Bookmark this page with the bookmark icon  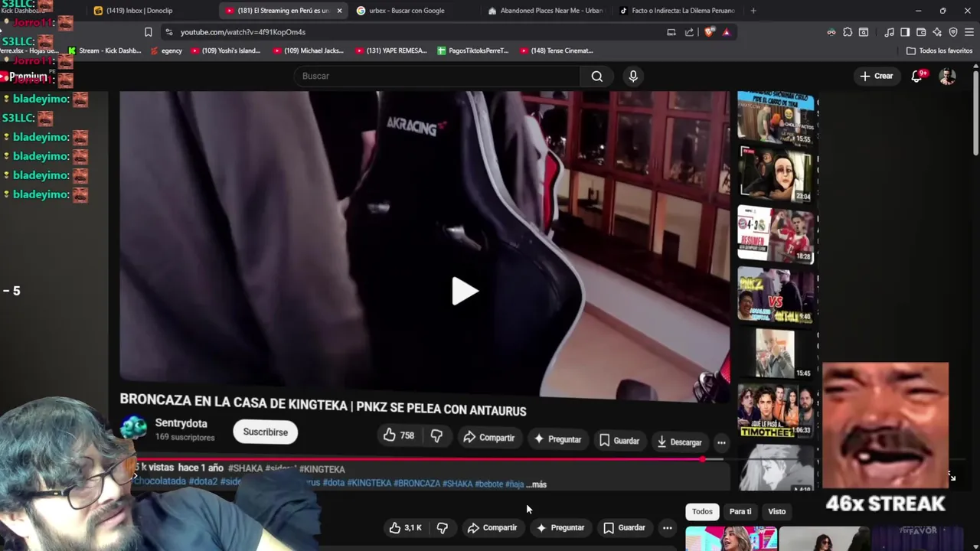coord(149,32)
